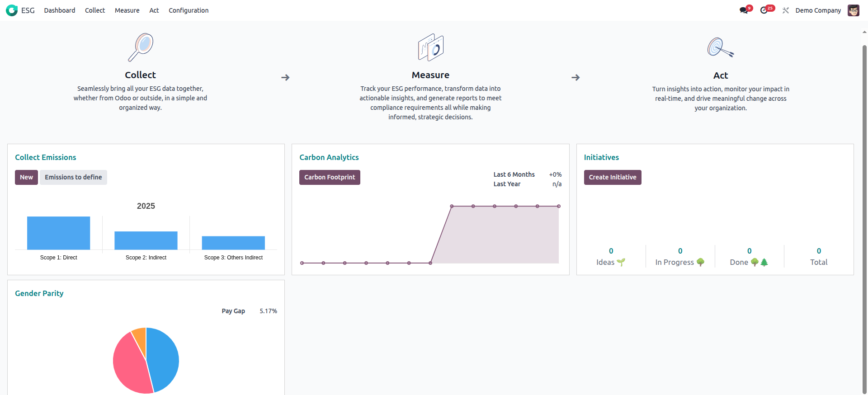
Task: Open the Carbon Footprint report
Action: coord(330,177)
